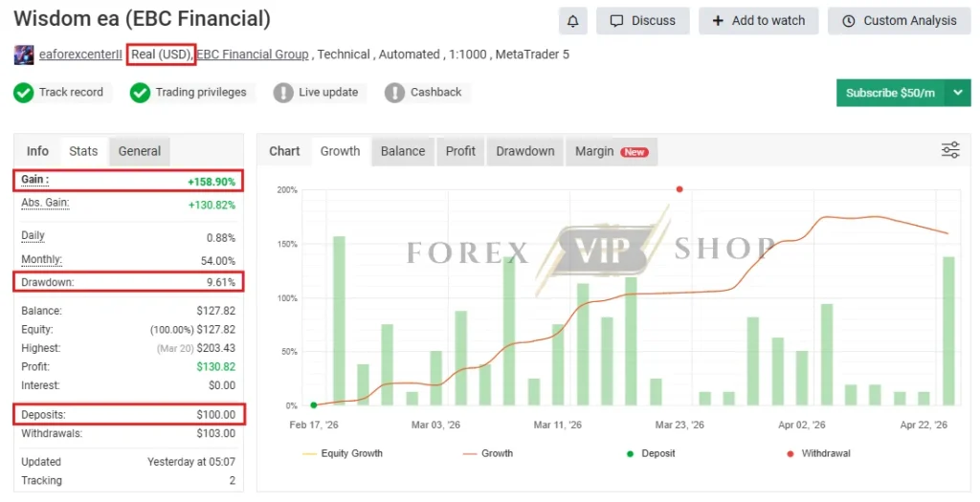
Task: Toggle Growth series in legend
Action: [x=487, y=454]
